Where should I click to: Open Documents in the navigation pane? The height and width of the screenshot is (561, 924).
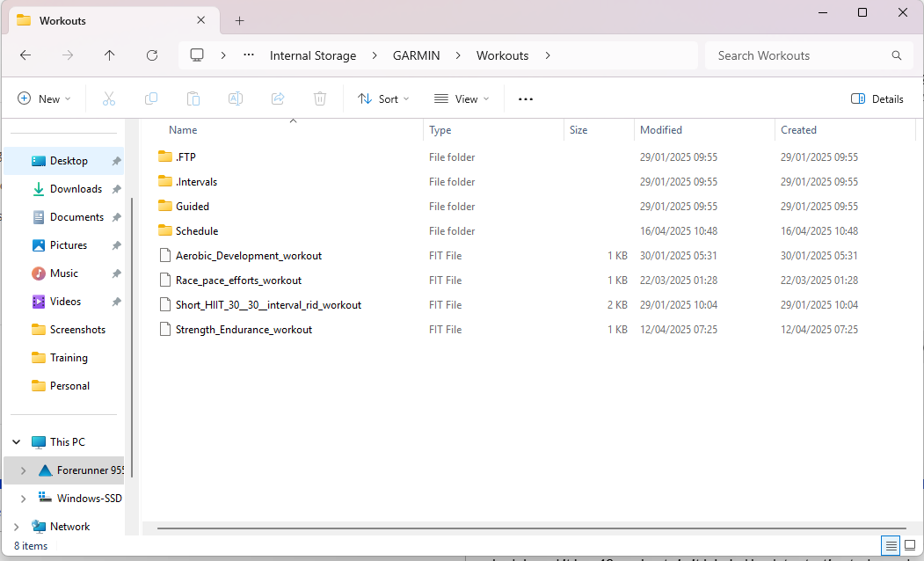(x=64, y=217)
